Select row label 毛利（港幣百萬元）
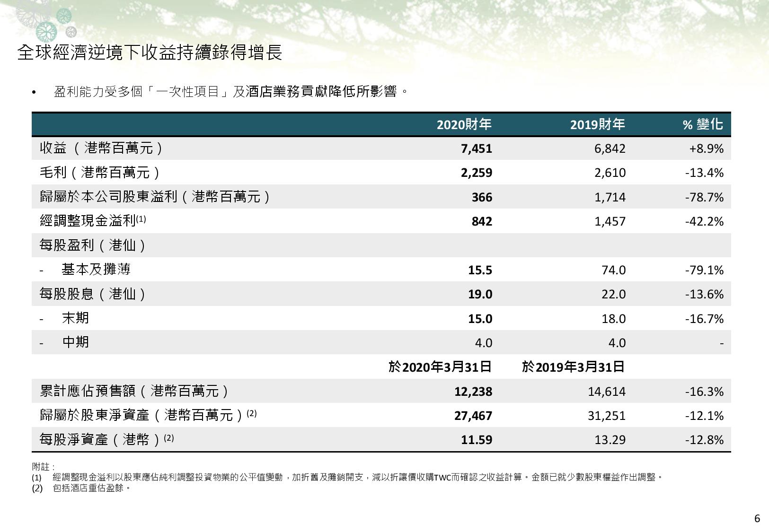This screenshot has height=532, width=769. [100, 173]
